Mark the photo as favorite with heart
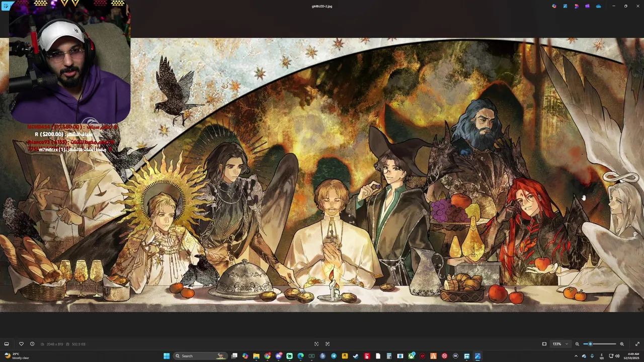Viewport: 644px width, 362px height. coord(21,344)
